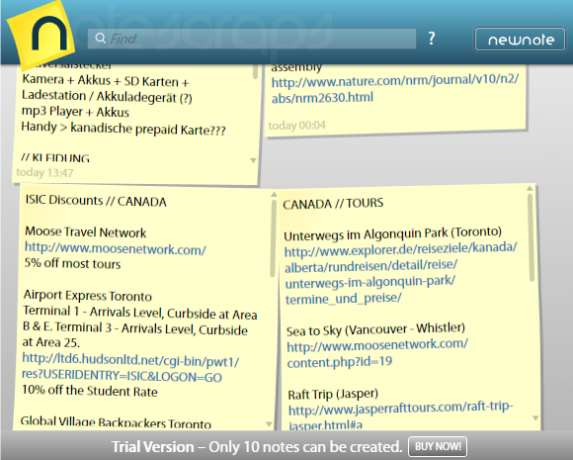Click the BUY NOW! button
Image resolution: width=573 pixels, height=460 pixels.
(437, 446)
